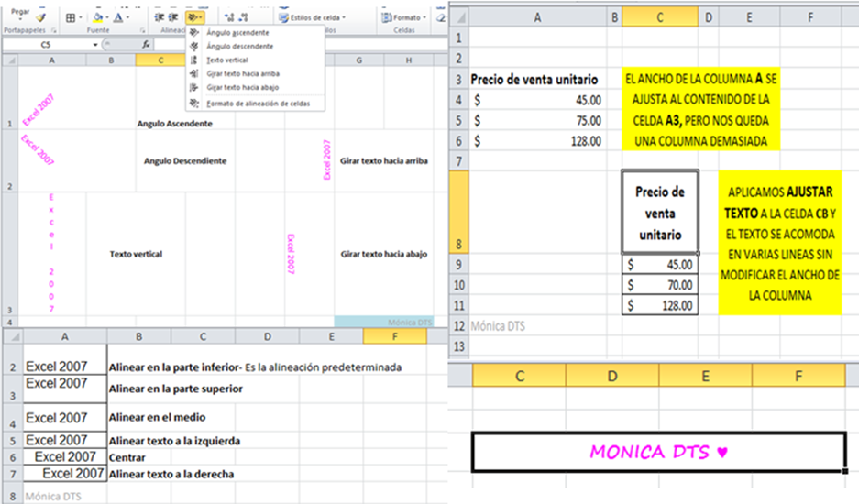
Task: Select the yellow 'EL ANCHO DE LA COLUMNA' cell
Action: (700, 110)
